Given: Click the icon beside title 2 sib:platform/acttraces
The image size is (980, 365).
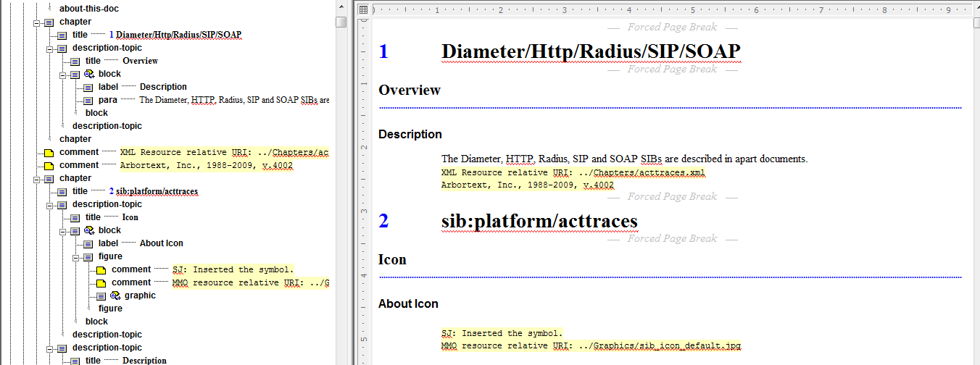Looking at the screenshot, I should (62, 191).
